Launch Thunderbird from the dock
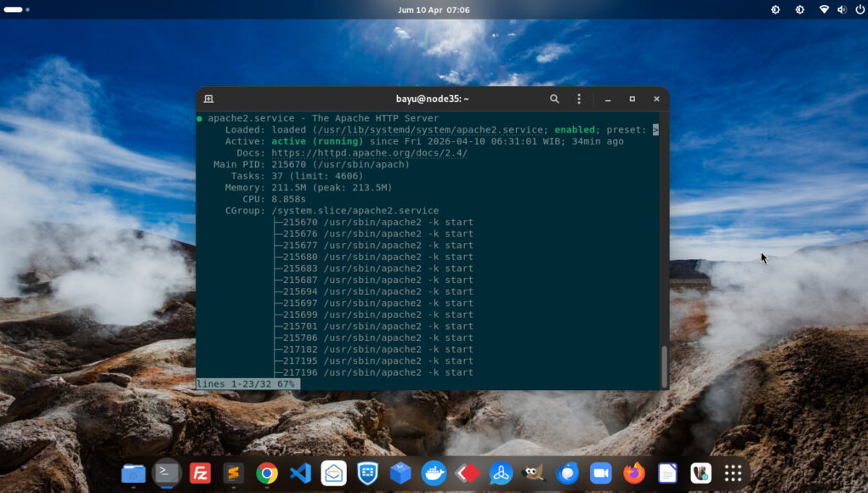The width and height of the screenshot is (868, 493). tap(567, 473)
